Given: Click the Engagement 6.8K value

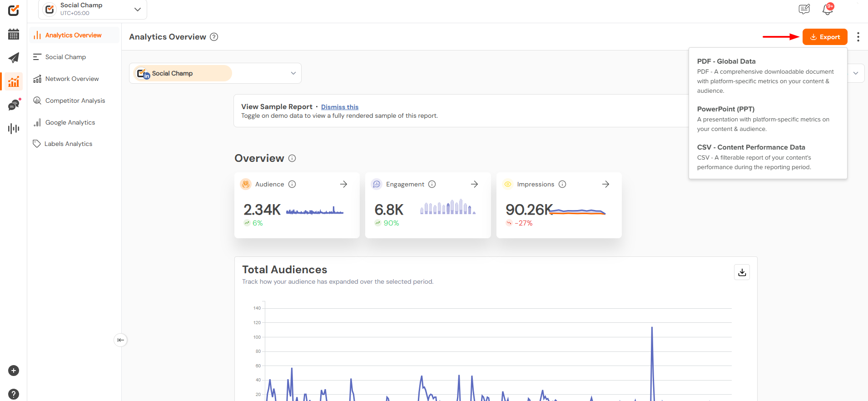Looking at the screenshot, I should [389, 210].
